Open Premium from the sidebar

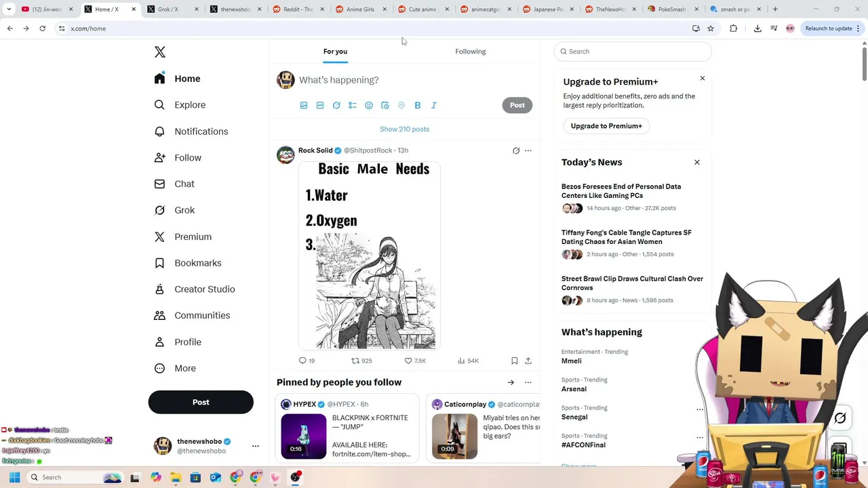183,237
